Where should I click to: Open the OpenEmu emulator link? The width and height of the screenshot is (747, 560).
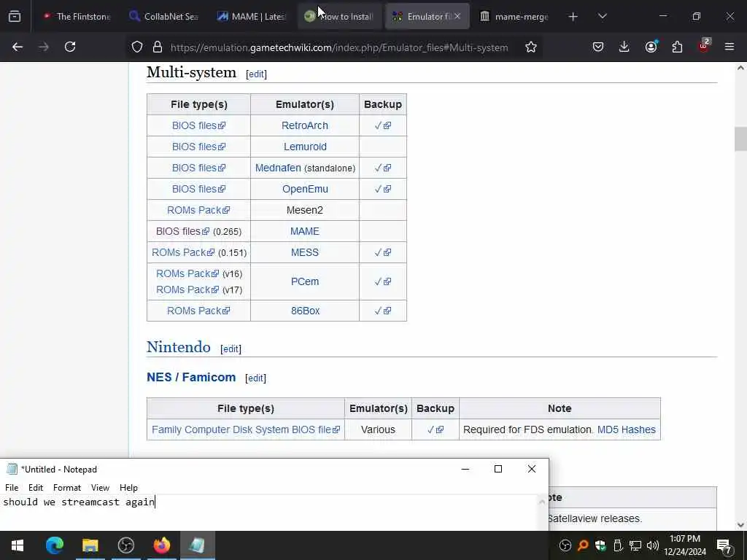[305, 189]
